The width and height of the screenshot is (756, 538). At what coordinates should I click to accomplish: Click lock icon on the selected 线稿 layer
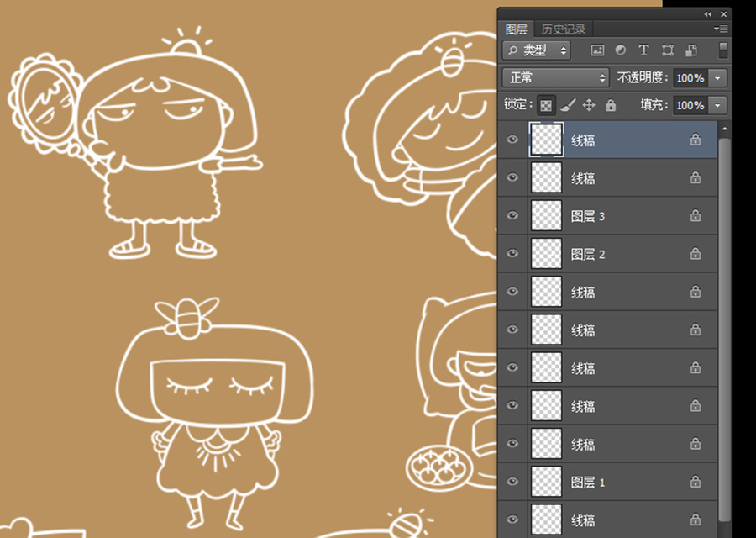point(696,140)
